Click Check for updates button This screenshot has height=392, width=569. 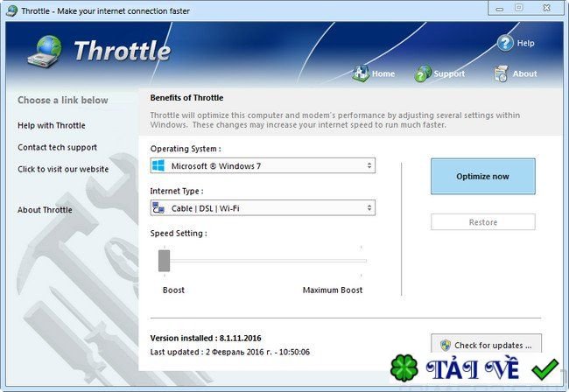[486, 344]
